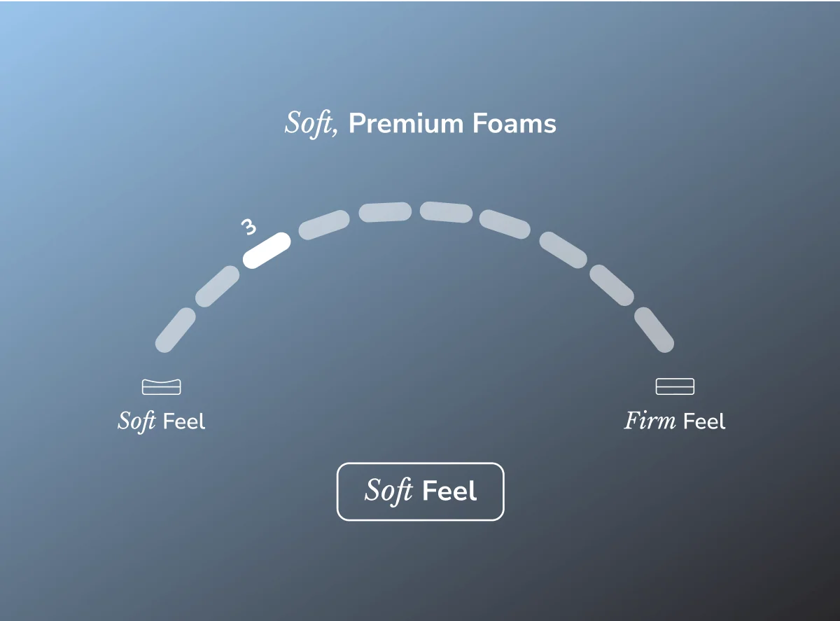Click the Soft Feel label under the mattress icon
Image resolution: width=840 pixels, height=621 pixels.
coord(162,421)
